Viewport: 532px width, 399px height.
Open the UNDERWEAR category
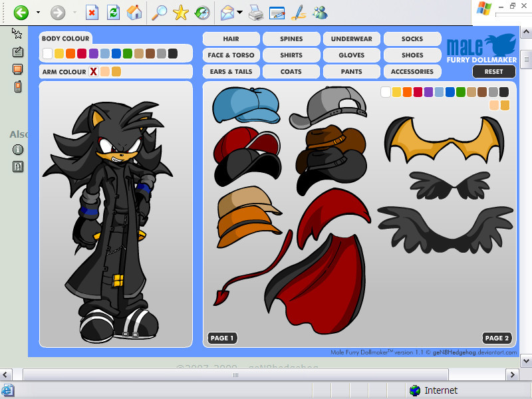[352, 39]
